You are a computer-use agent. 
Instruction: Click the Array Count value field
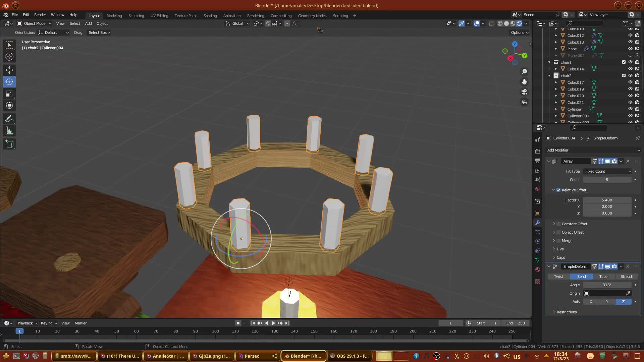coord(606,180)
